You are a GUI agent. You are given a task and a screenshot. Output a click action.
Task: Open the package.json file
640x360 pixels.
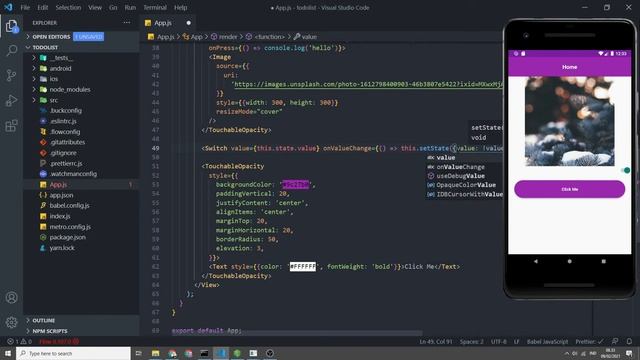(67, 237)
